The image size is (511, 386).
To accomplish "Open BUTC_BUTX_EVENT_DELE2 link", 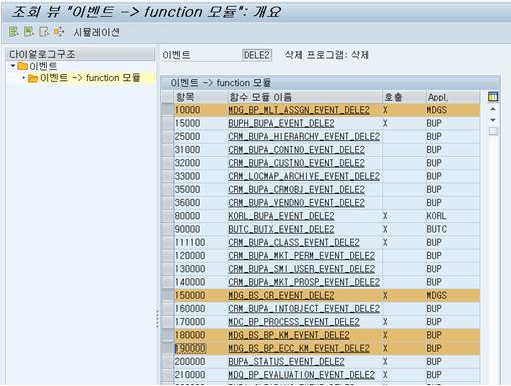I will [281, 229].
